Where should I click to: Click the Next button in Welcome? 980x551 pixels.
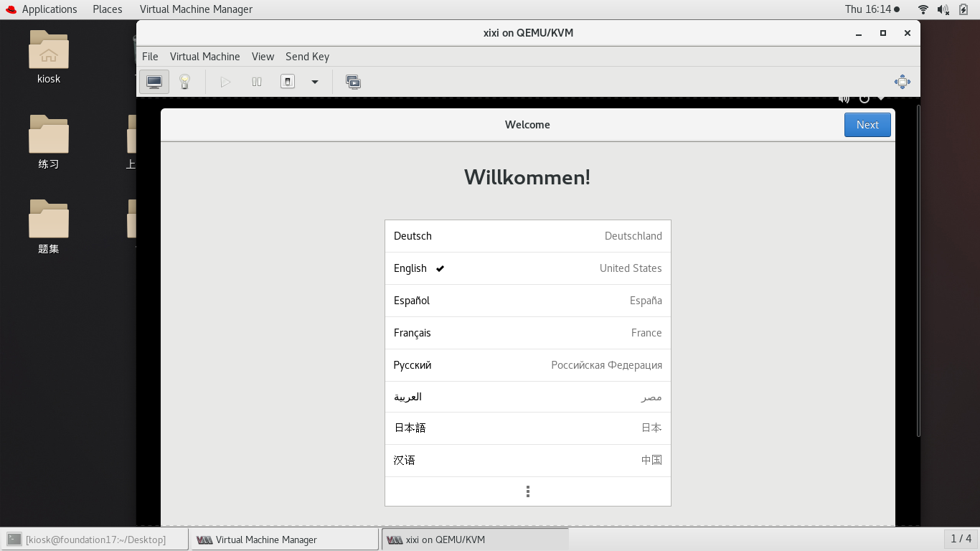coord(867,125)
